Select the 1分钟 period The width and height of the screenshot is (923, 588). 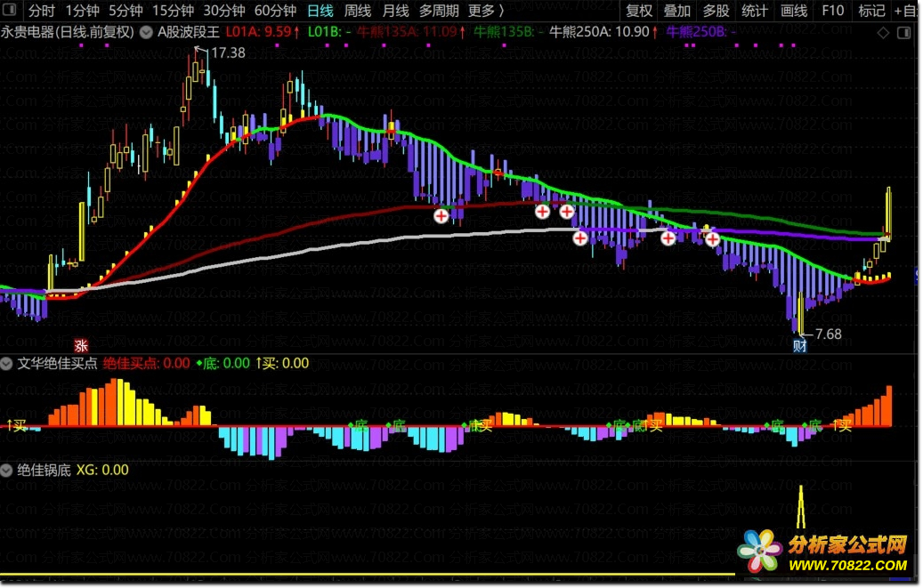(x=82, y=11)
